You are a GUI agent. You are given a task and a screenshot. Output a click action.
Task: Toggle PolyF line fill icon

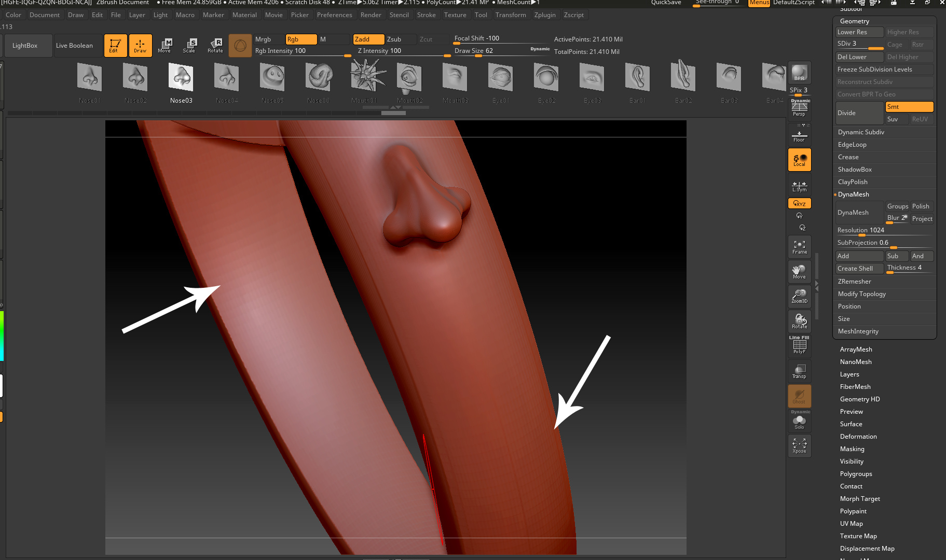click(799, 345)
